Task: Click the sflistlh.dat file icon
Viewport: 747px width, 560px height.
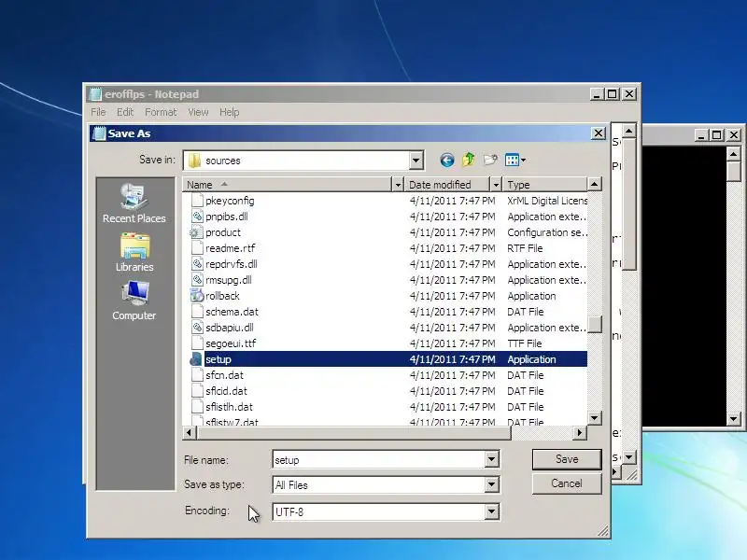Action: pyautogui.click(x=197, y=407)
